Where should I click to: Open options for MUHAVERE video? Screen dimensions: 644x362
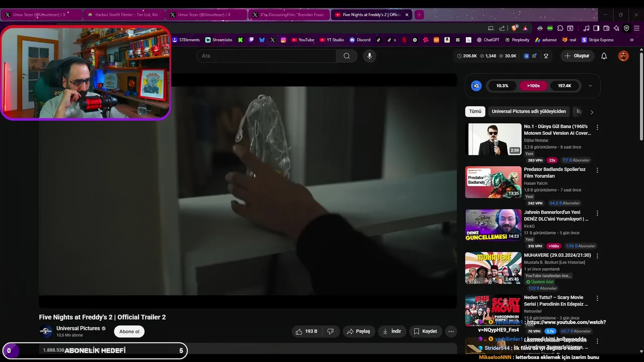tap(597, 256)
